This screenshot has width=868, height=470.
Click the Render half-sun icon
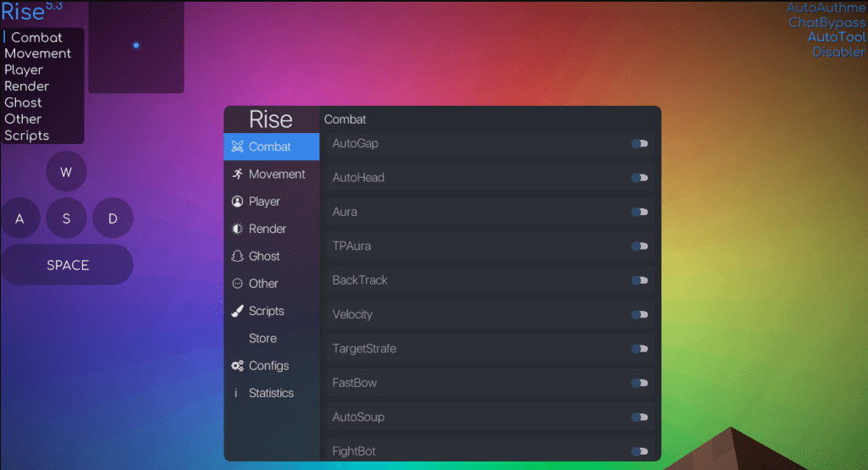[237, 229]
